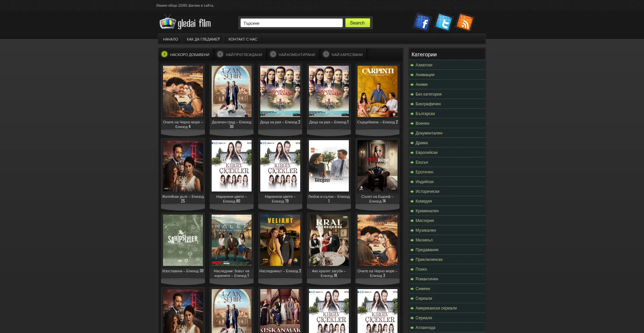
Task: Open 'Деца на рая – Епизод 2' link
Action: point(280,122)
